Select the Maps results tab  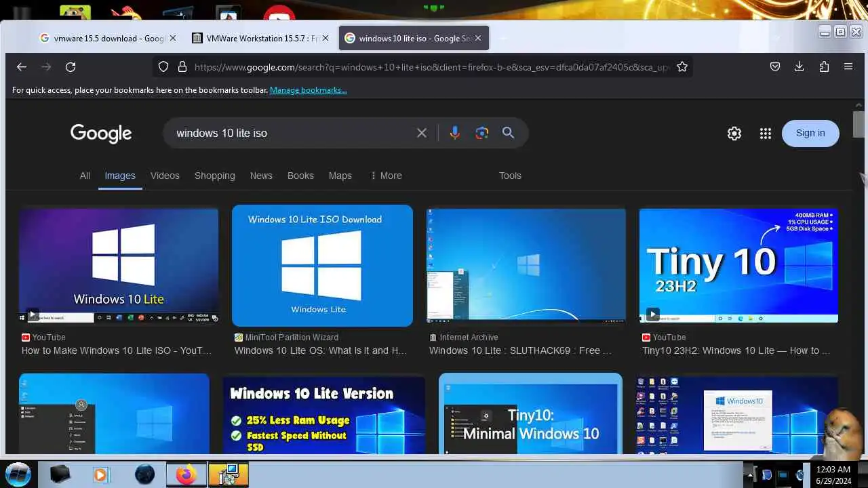click(x=340, y=176)
